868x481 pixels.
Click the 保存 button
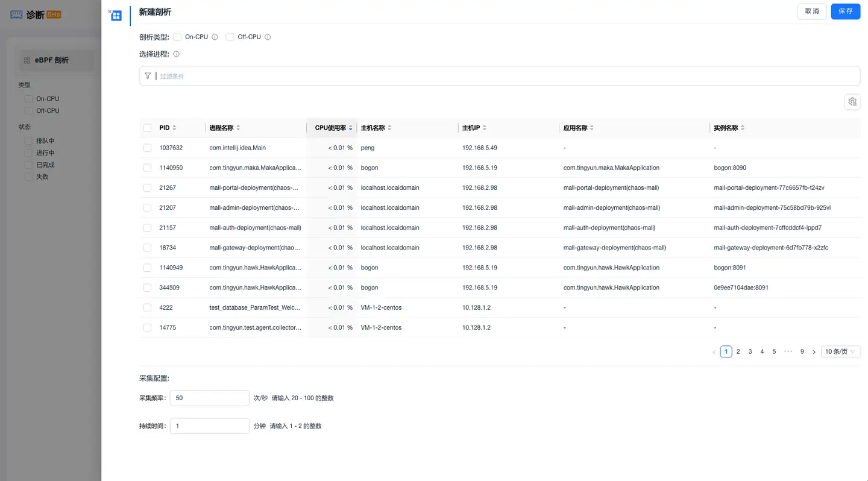845,11
